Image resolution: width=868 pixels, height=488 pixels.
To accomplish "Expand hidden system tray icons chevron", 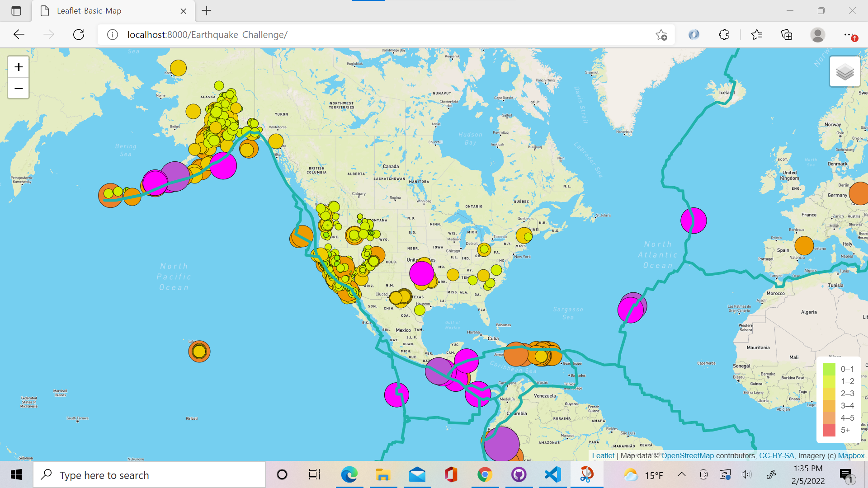I will (682, 474).
